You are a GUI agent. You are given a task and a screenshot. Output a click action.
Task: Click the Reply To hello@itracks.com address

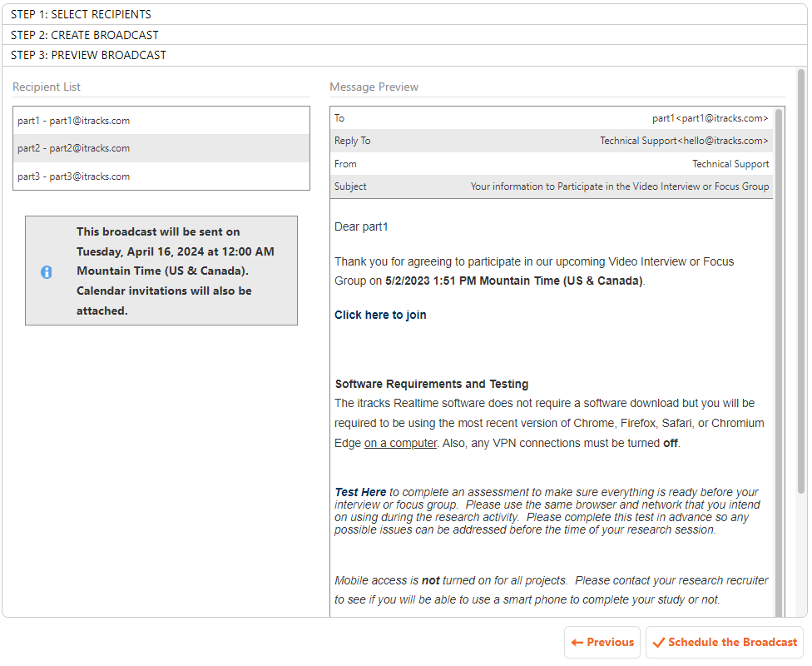(684, 141)
